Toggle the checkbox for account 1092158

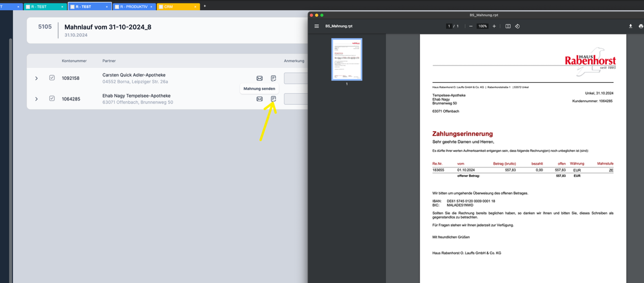coord(52,78)
